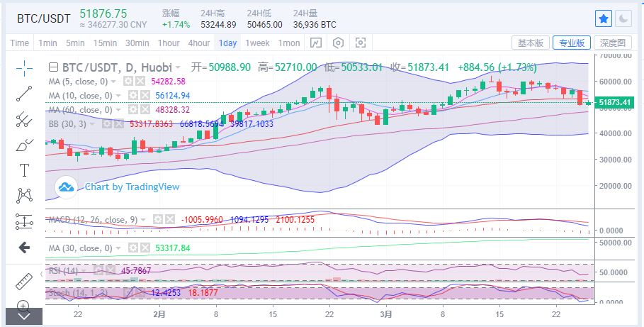644x327 pixels.
Task: Select the 1mon interval
Action: pyautogui.click(x=289, y=43)
